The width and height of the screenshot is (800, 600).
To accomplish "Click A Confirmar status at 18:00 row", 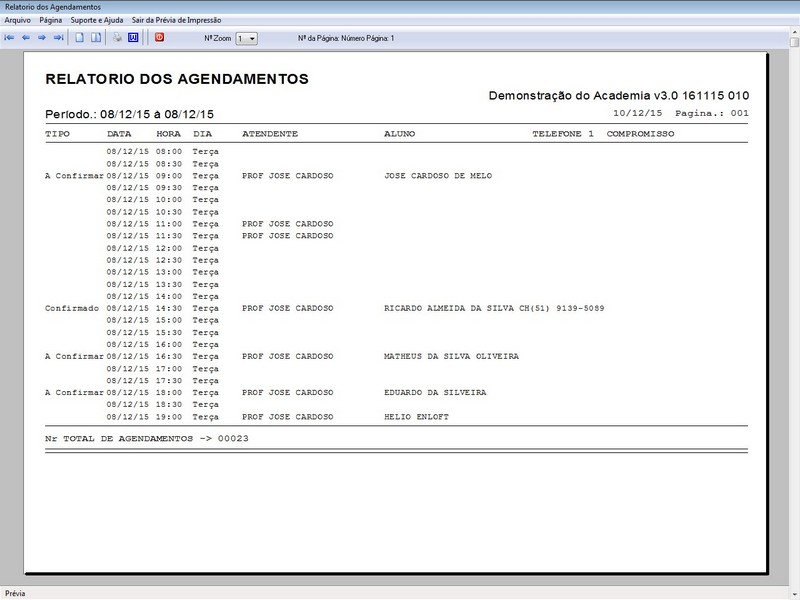I will [x=74, y=392].
